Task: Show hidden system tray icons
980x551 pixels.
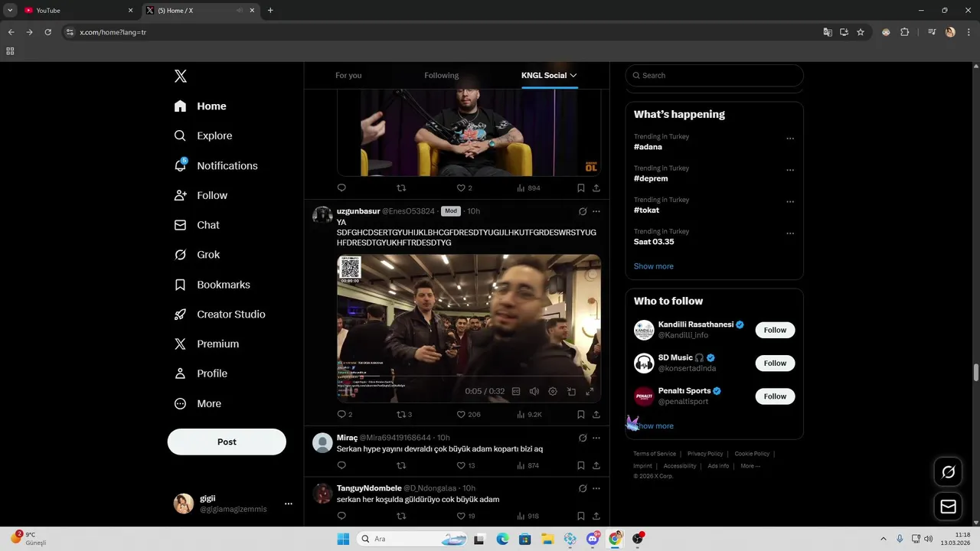Action: 883,539
